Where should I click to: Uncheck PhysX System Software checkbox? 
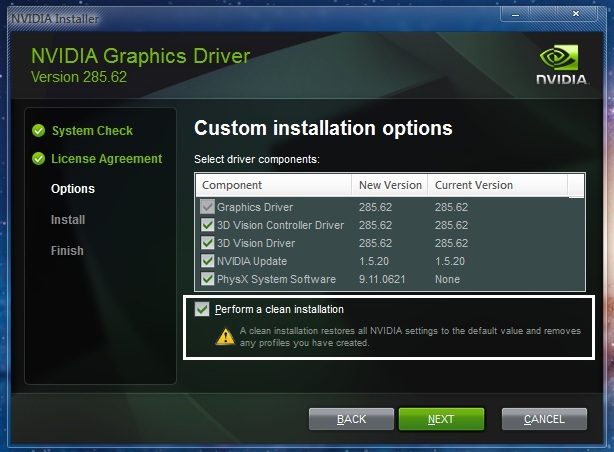pyautogui.click(x=207, y=279)
